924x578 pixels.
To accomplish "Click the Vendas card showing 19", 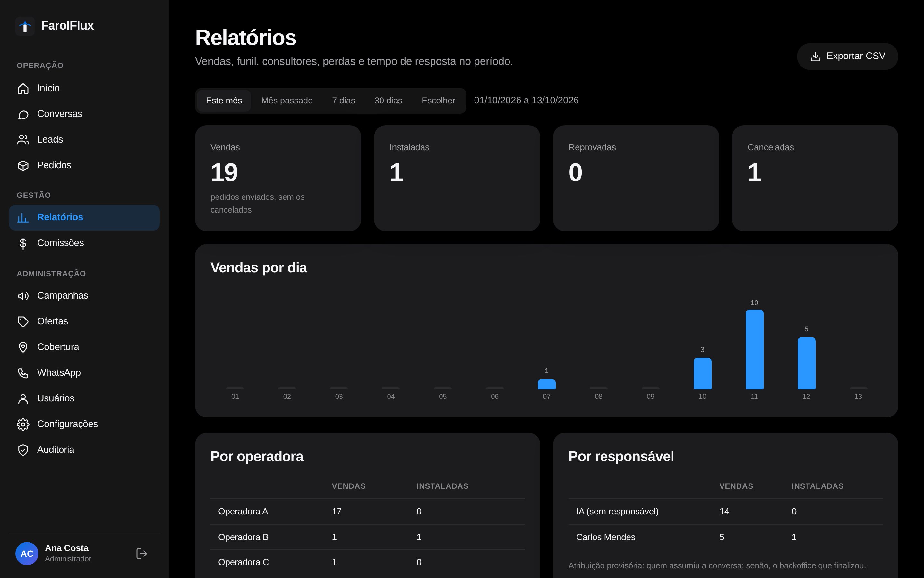I will (278, 178).
